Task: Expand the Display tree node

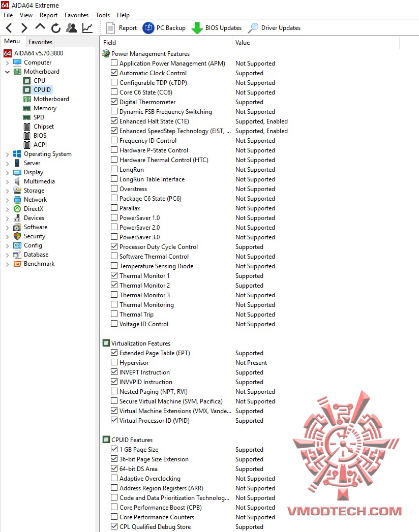Action: tap(8, 173)
